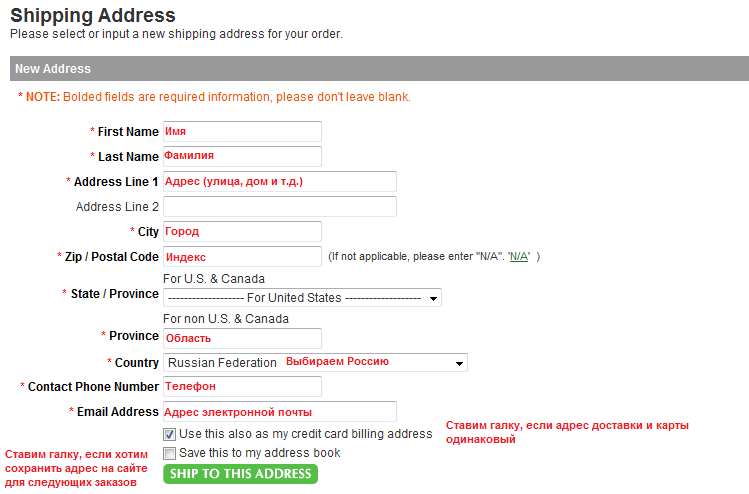Click the Shipping Address page heading

point(93,16)
